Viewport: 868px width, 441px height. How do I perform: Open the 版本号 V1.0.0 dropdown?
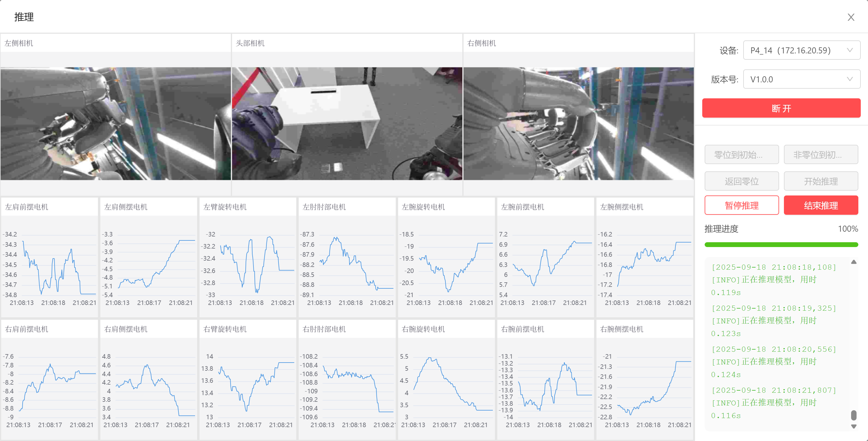point(801,79)
